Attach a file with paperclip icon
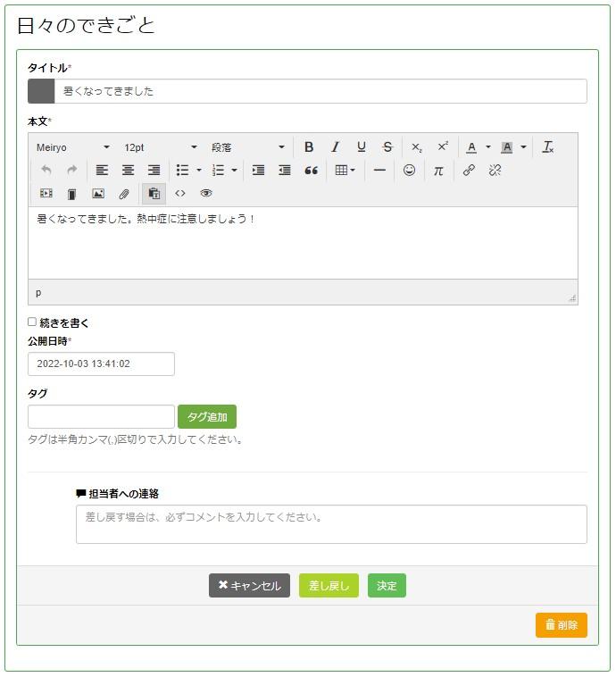 coord(124,194)
